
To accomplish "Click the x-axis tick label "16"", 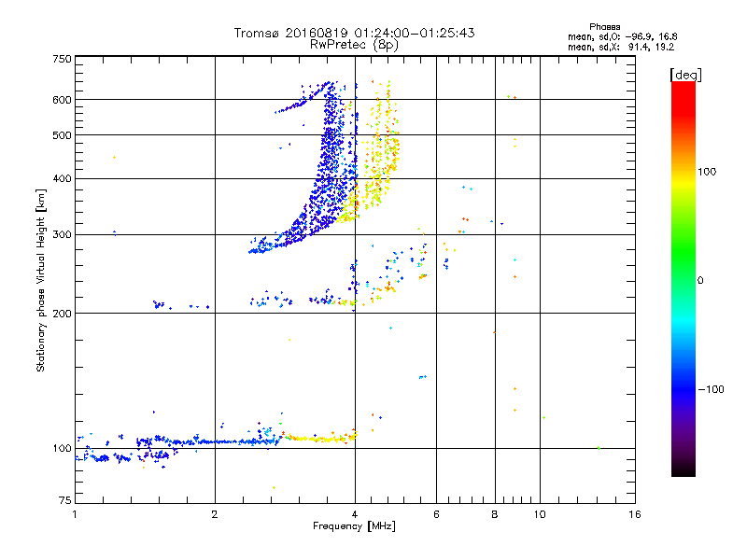I will pyautogui.click(x=635, y=514).
